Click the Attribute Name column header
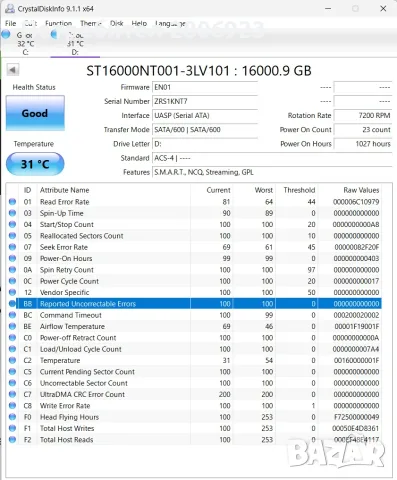This screenshot has height=480, width=397. (x=113, y=190)
